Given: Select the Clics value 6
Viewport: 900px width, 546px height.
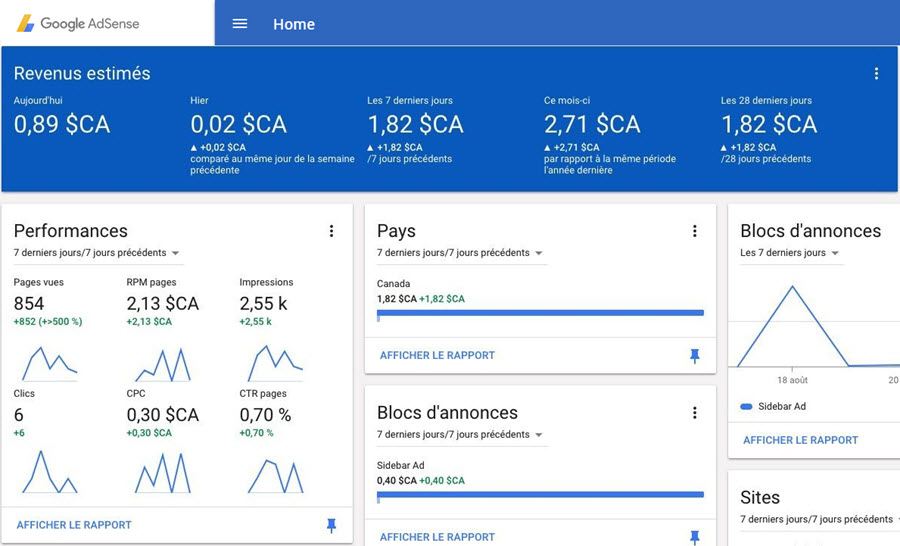Looking at the screenshot, I should (18, 415).
